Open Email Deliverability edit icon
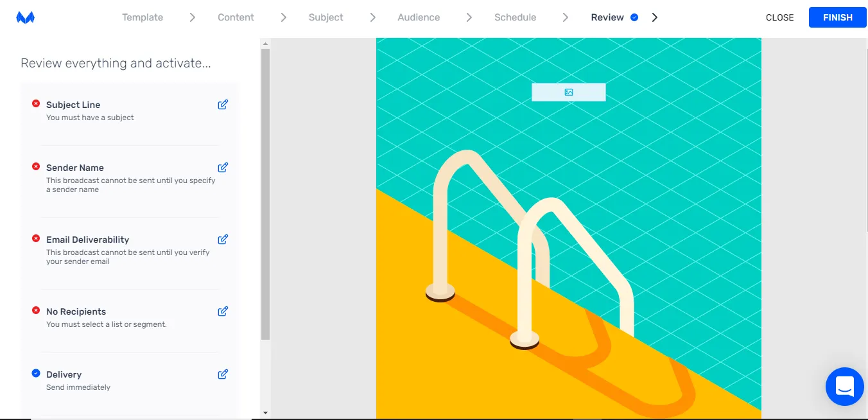Viewport: 868px width, 420px height. coord(223,240)
